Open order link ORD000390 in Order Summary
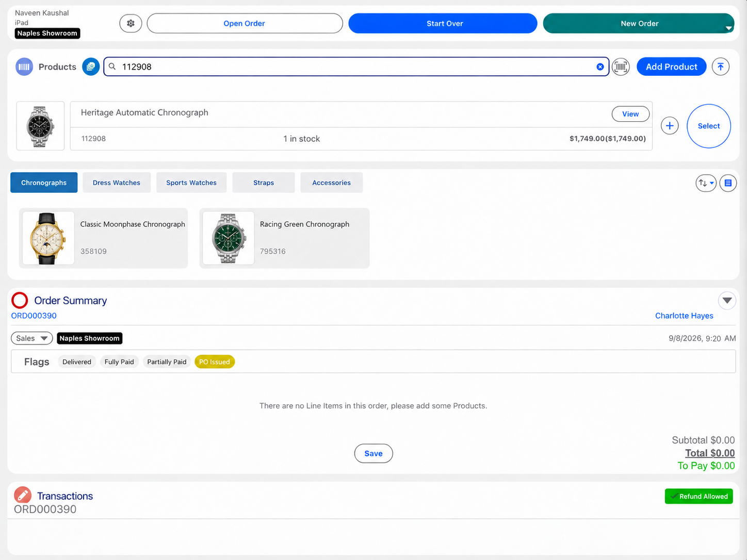The height and width of the screenshot is (560, 747). (x=34, y=316)
